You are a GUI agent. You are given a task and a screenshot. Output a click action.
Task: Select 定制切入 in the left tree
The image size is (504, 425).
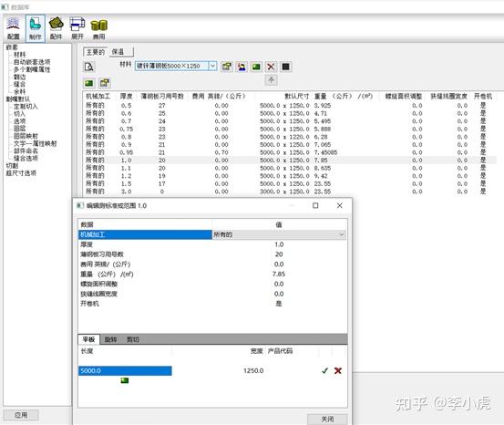pyautogui.click(x=26, y=107)
